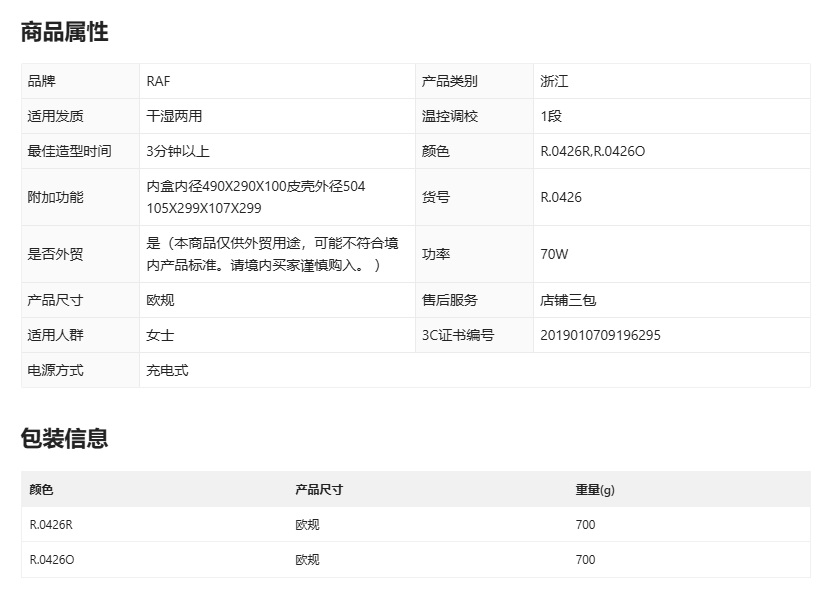This screenshot has width=835, height=600.
Task: Click the 包装信息 section heading
Action: (x=65, y=438)
